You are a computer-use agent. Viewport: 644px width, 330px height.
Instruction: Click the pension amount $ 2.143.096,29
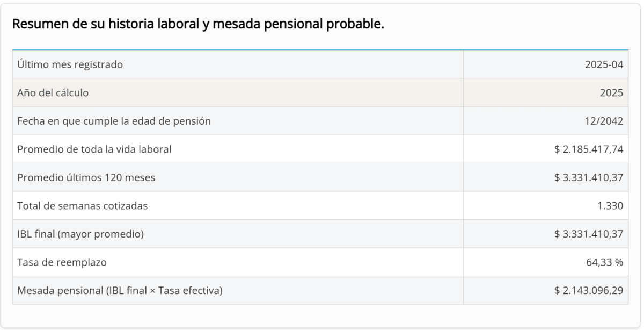pyautogui.click(x=588, y=291)
